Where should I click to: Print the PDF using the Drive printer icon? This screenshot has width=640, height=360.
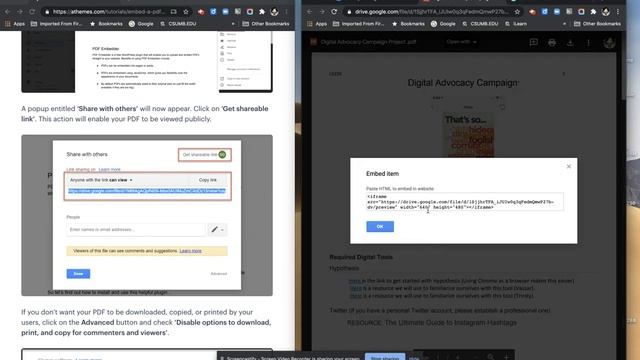click(x=552, y=42)
